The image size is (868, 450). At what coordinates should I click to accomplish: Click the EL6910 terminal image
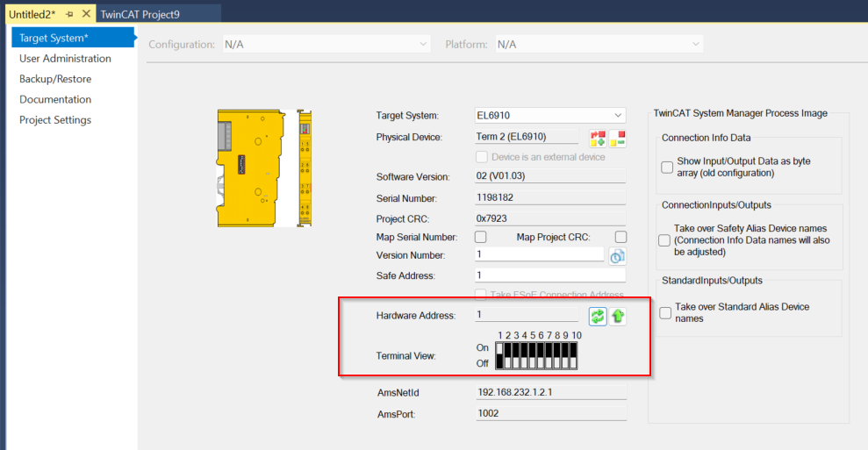[264, 168]
